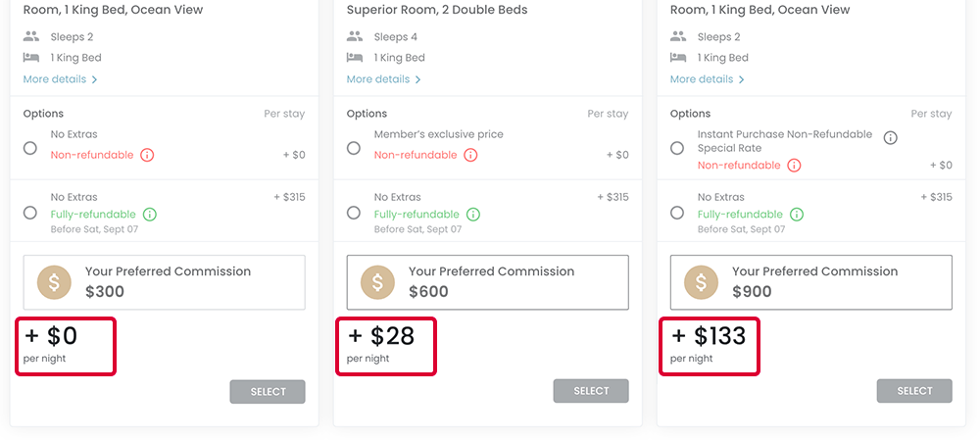Click red info icon in first card's Non-refundable option
The image size is (980, 440).
tap(148, 155)
